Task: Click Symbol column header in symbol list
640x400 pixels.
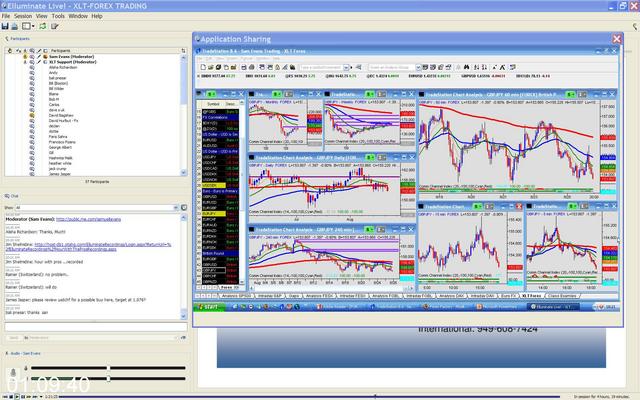Action: click(213, 104)
